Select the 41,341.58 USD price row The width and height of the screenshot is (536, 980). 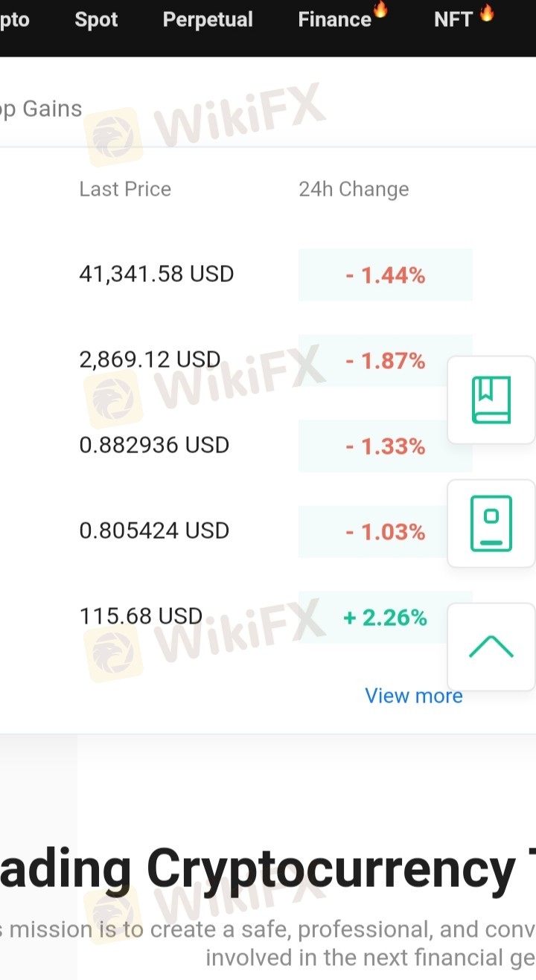coord(156,275)
